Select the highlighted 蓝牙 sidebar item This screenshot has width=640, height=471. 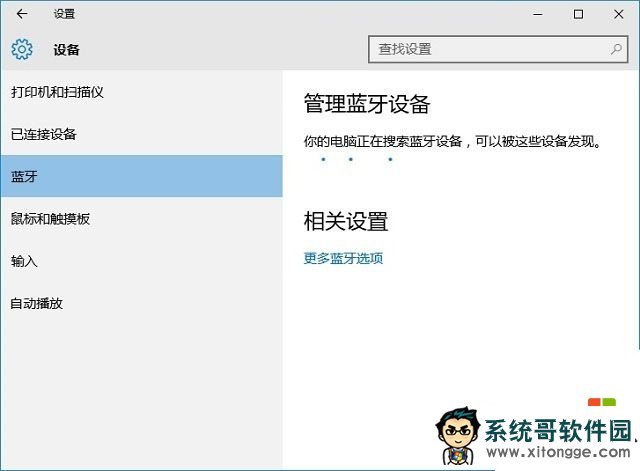pyautogui.click(x=25, y=176)
